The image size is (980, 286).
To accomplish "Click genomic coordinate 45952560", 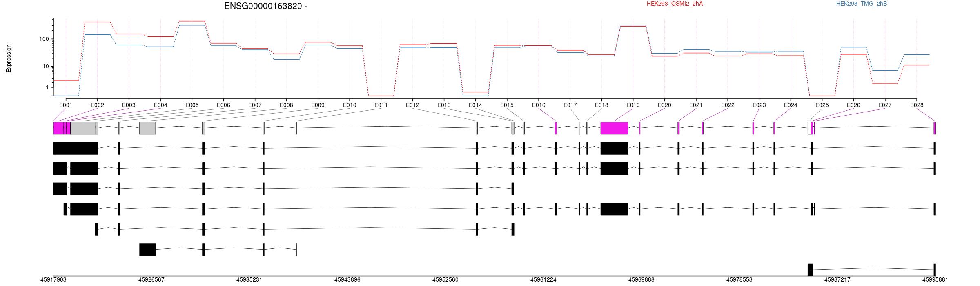I will click(x=445, y=280).
